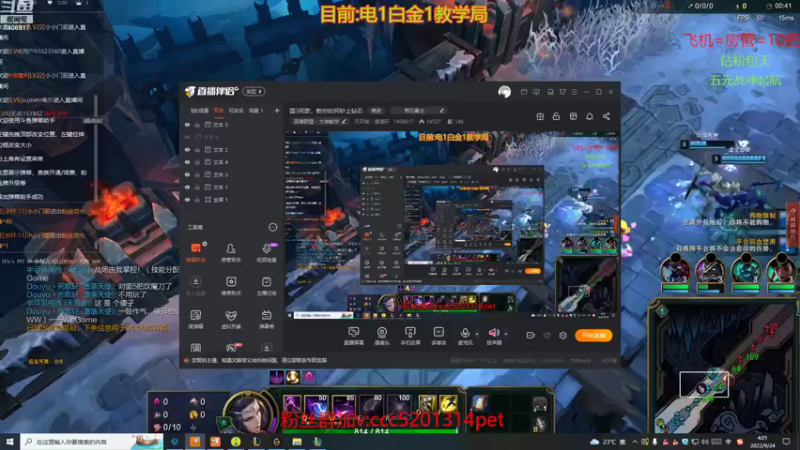800x450 pixels.
Task: Click 修改 button beside stream title
Action: [x=376, y=111]
